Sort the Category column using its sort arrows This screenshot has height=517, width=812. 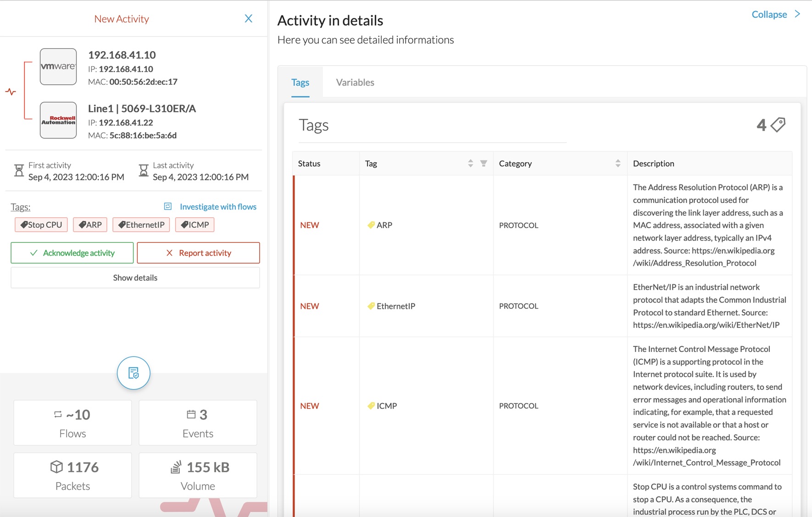(x=617, y=163)
